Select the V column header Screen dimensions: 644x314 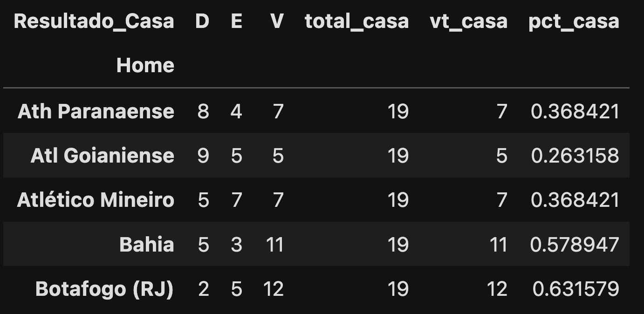pos(277,21)
